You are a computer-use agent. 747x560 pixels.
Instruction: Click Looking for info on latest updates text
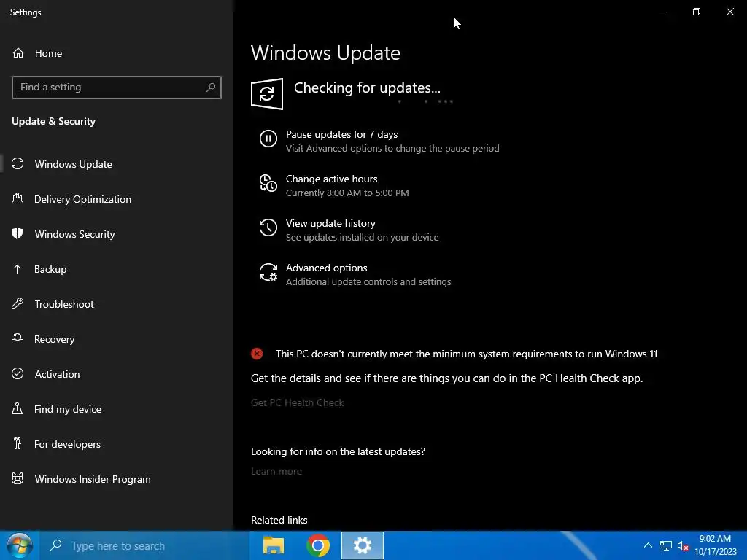(338, 451)
